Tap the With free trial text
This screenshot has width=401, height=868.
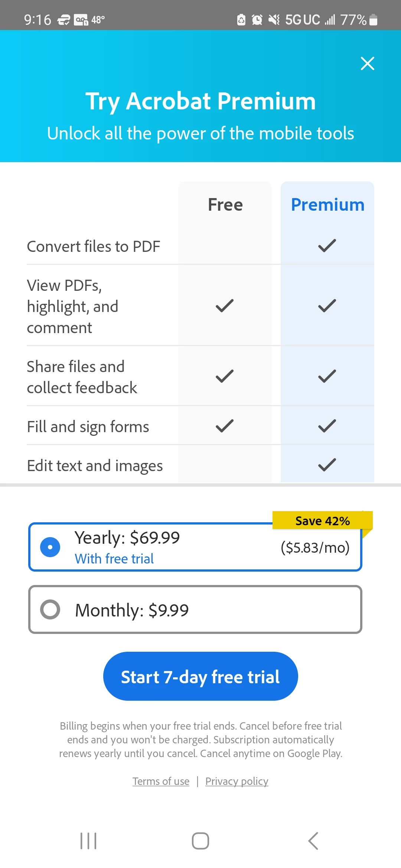pos(114,559)
